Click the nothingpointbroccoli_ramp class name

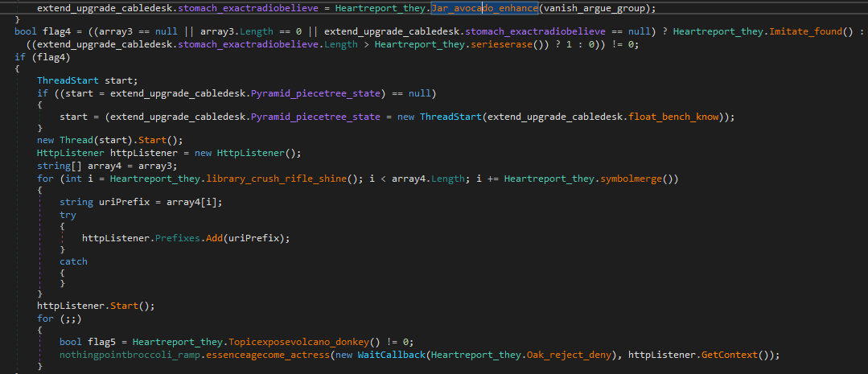pyautogui.click(x=130, y=354)
